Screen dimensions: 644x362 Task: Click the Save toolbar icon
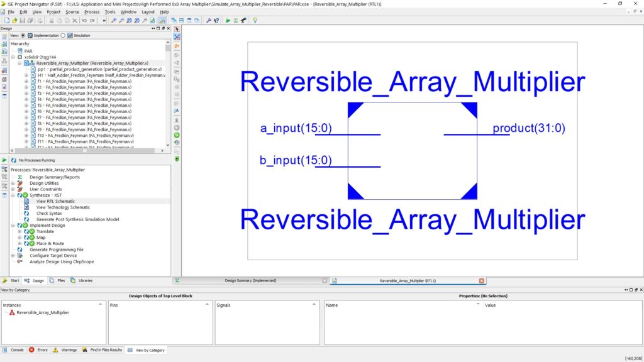pos(23,20)
